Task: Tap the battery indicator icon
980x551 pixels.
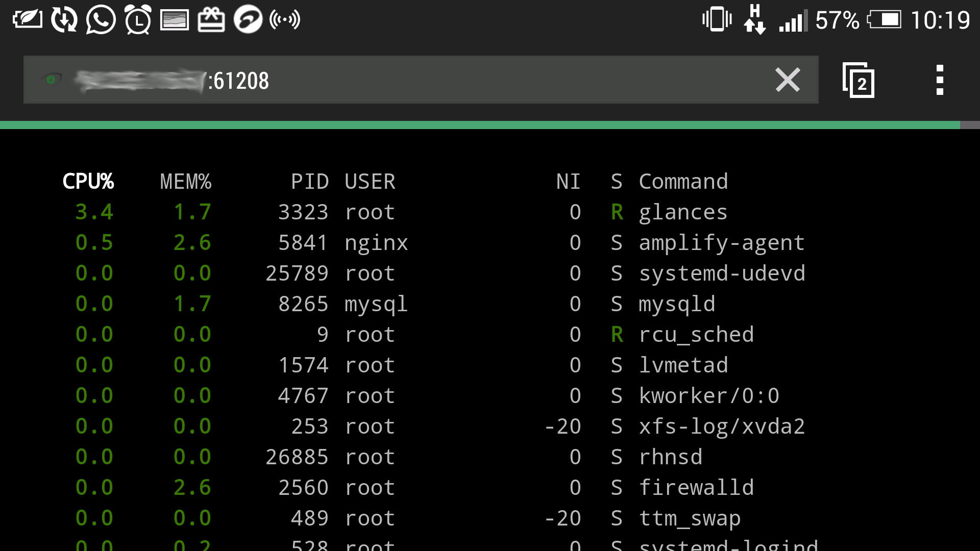Action: (884, 20)
